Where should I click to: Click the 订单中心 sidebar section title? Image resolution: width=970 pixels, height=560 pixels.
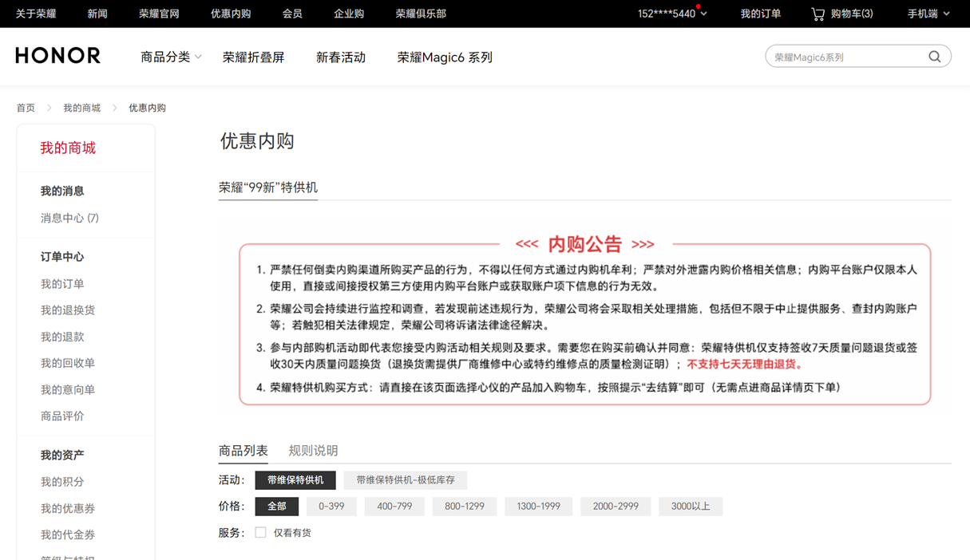(x=62, y=257)
